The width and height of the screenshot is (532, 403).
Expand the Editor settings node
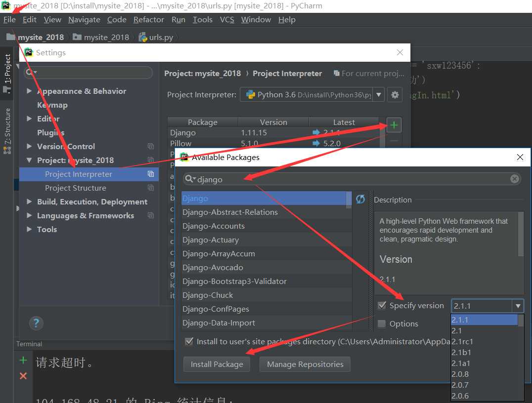pos(29,119)
